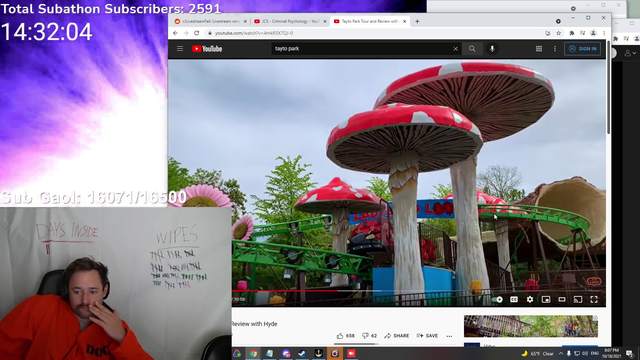Viewport: 640px width, 360px height.
Task: Switch to theater mode
Action: [x=562, y=300]
